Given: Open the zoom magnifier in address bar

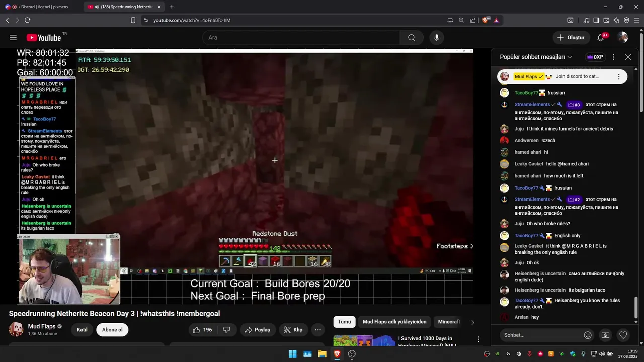Looking at the screenshot, I should (461, 20).
